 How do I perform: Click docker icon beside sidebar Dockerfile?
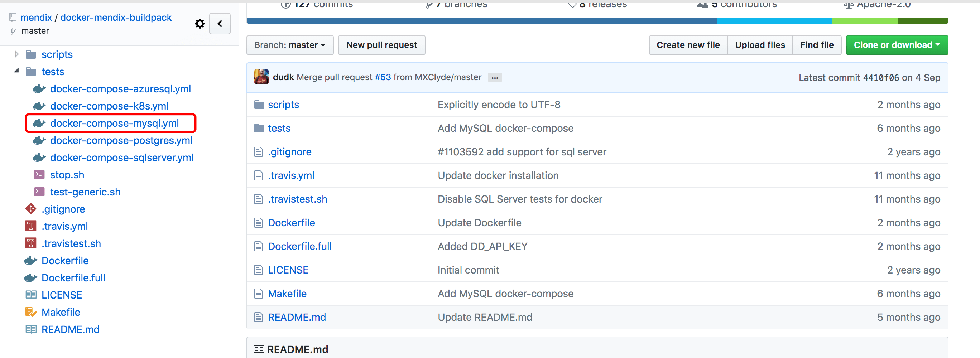coord(31,261)
